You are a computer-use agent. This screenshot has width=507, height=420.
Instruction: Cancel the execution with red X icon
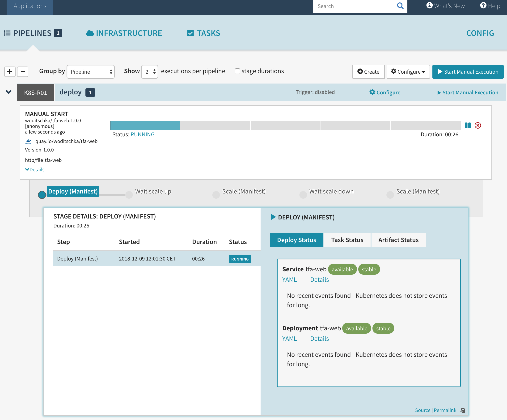tap(477, 126)
